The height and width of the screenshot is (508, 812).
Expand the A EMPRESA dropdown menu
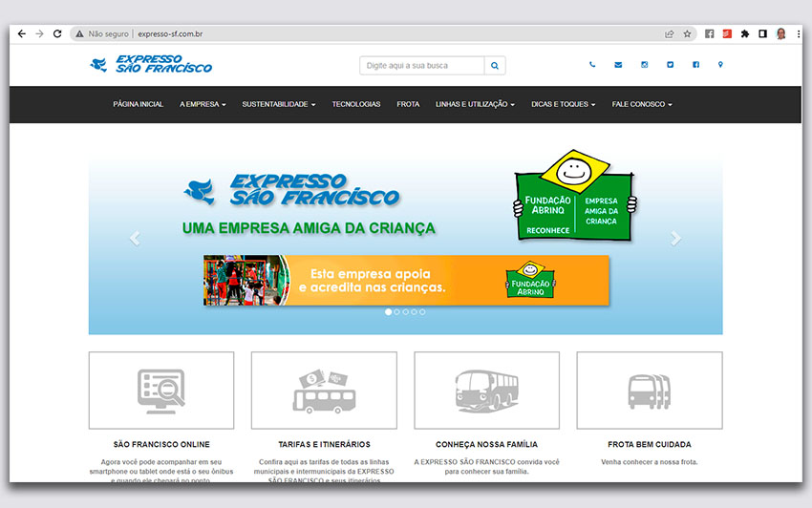203,104
